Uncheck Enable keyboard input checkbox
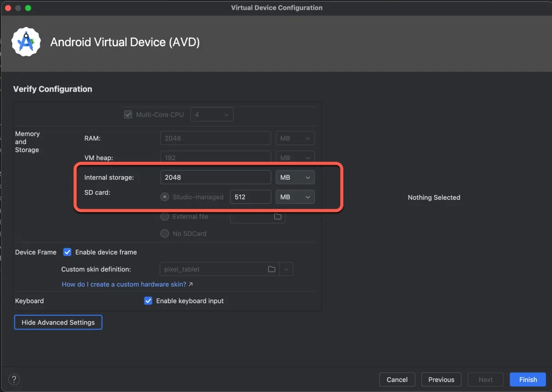The width and height of the screenshot is (552, 392). (148, 301)
